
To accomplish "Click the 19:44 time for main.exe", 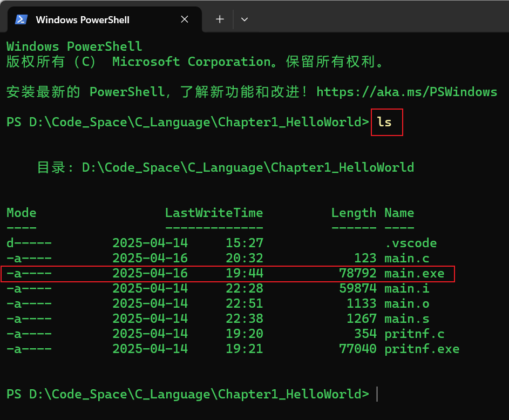I will pos(245,273).
